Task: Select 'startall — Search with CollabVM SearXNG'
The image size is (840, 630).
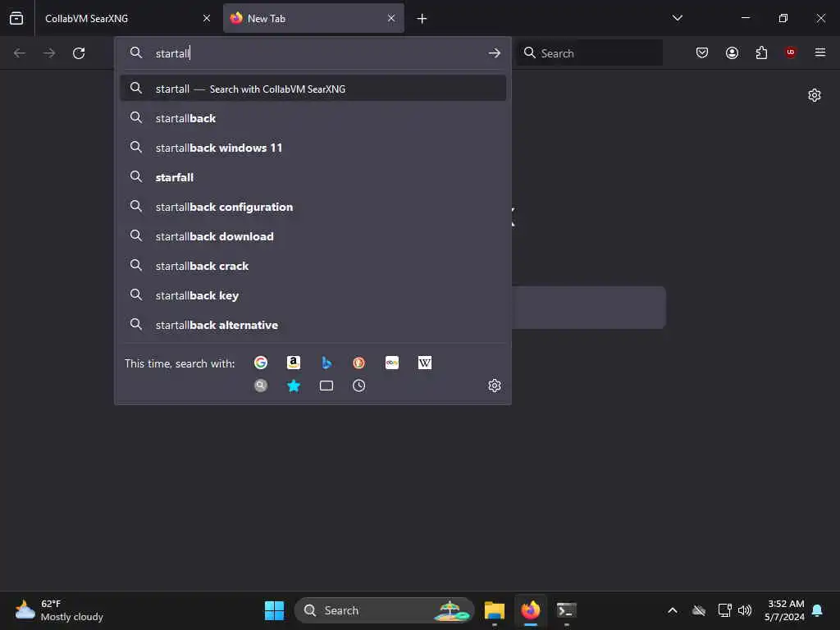Action: 313,89
